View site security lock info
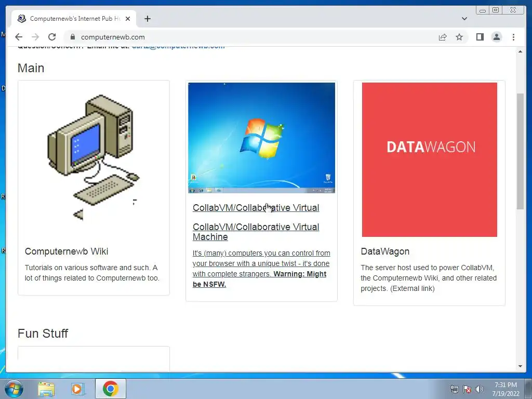 click(73, 37)
